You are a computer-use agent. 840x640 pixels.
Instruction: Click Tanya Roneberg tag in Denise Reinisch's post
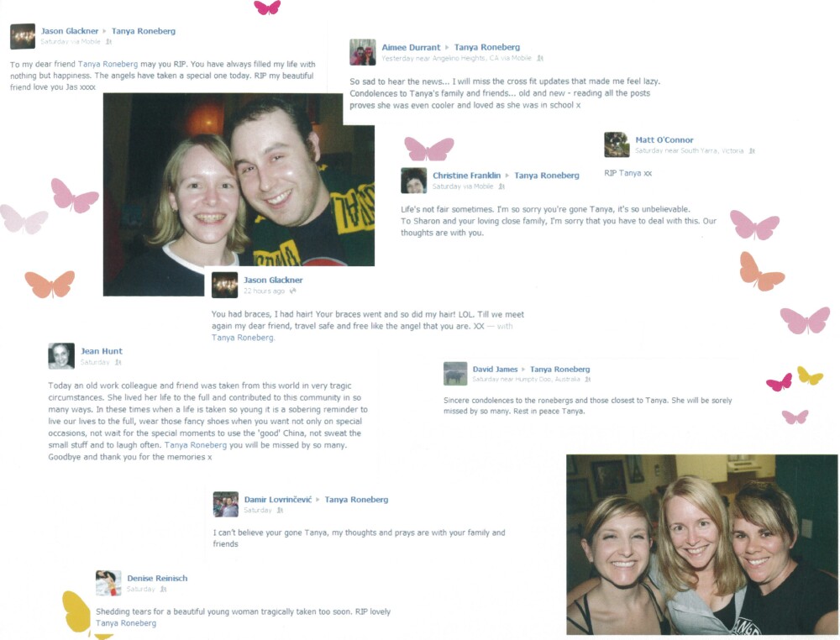coord(126,623)
